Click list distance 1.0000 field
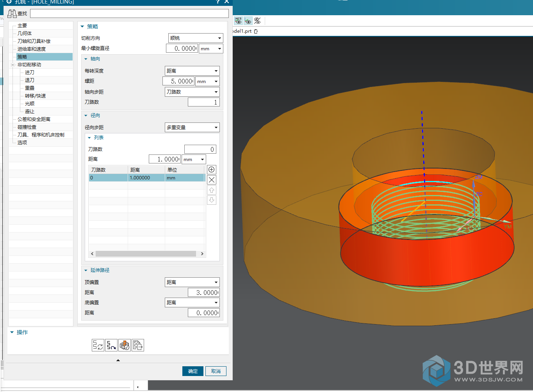 pos(165,159)
